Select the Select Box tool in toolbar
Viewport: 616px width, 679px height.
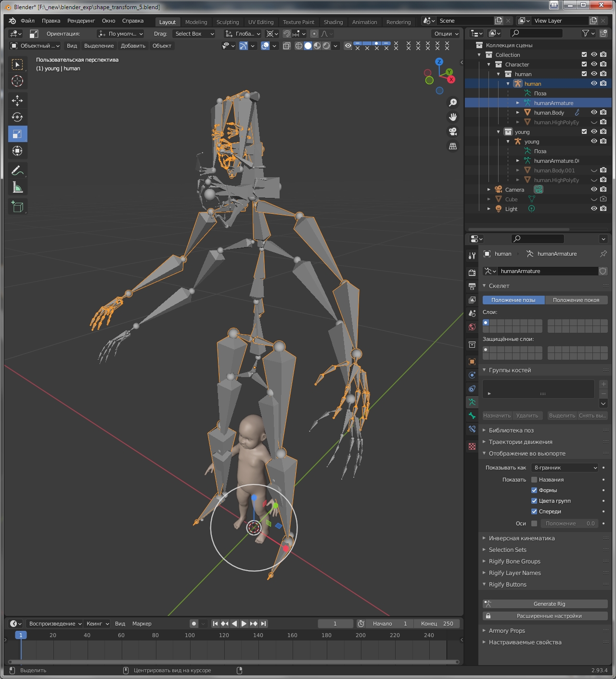coord(17,64)
